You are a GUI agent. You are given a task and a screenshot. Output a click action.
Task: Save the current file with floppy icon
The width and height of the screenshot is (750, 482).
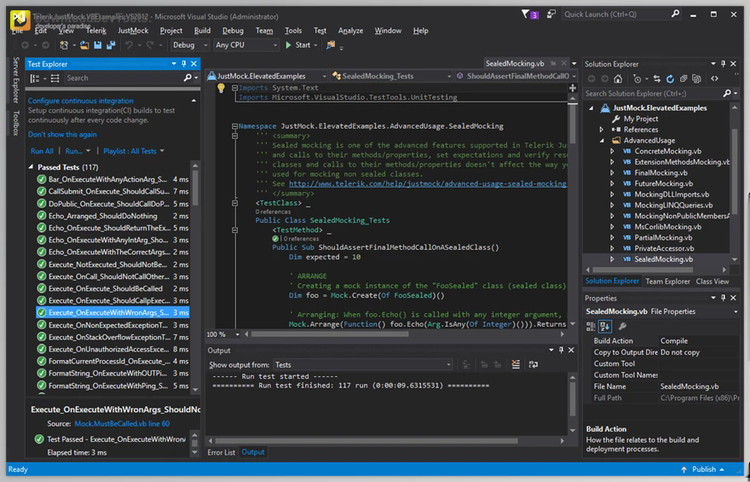tap(98, 45)
